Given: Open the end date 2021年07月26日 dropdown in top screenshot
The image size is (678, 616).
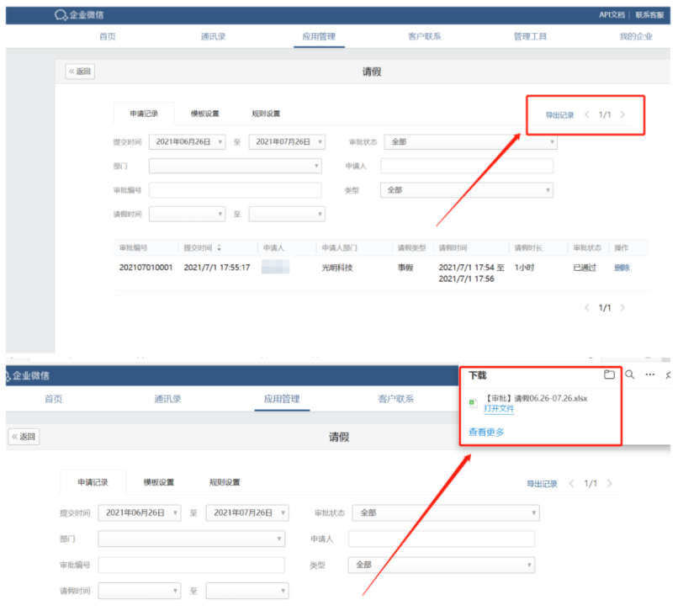Looking at the screenshot, I should (x=287, y=142).
